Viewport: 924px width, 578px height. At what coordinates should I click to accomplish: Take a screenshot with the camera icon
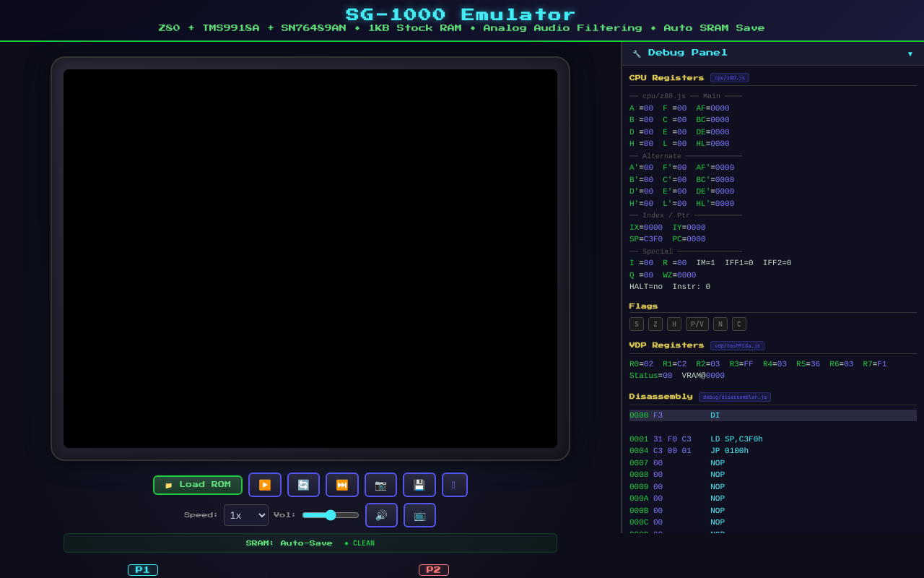(380, 485)
